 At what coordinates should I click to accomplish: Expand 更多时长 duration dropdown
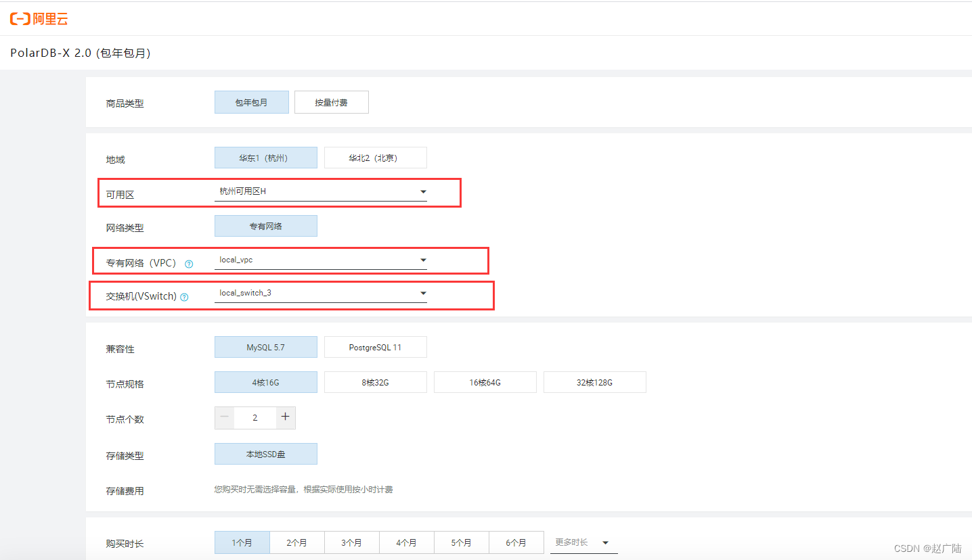pos(584,542)
